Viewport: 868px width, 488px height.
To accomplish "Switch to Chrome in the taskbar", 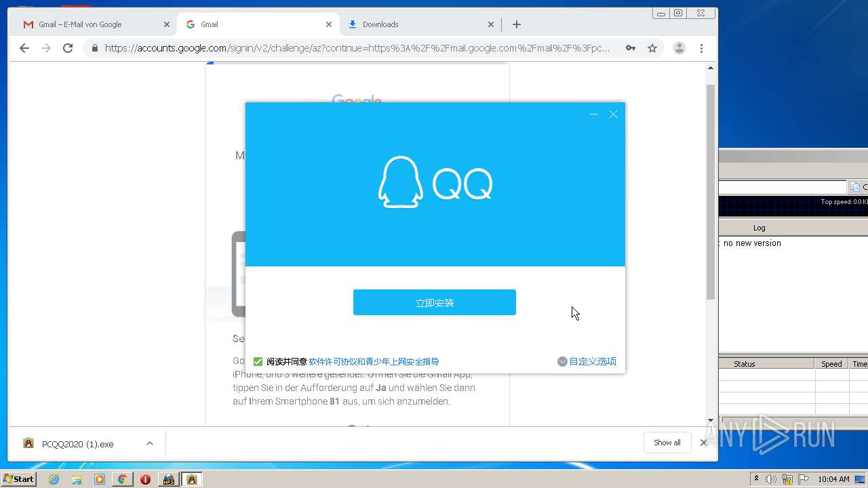I will click(x=122, y=479).
